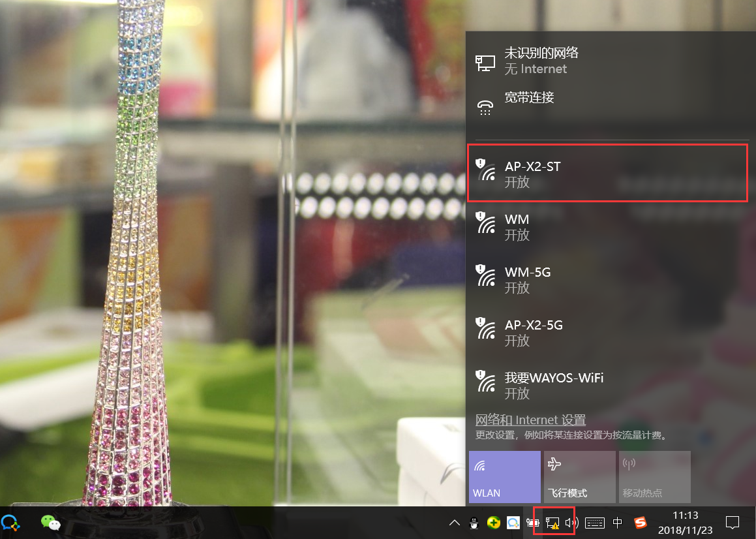This screenshot has height=539, width=756.
Task: Open WeChat from the taskbar
Action: tap(50, 523)
